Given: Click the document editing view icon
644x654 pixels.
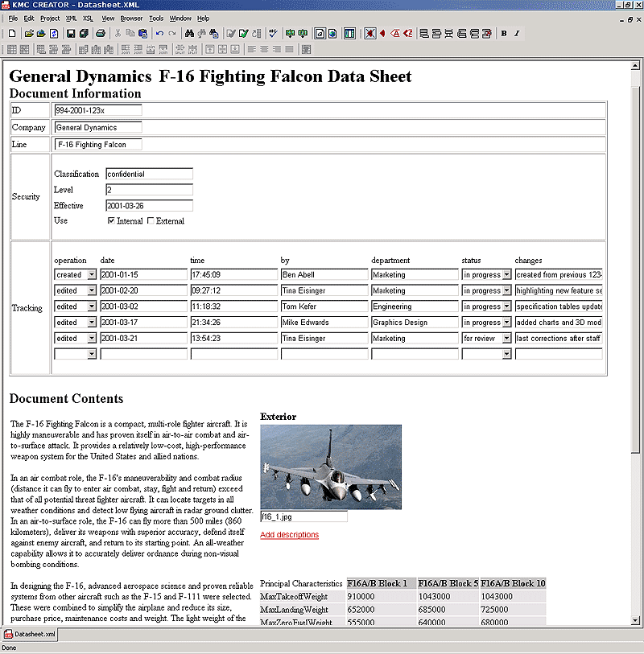Looking at the screenshot, I should pyautogui.click(x=320, y=33).
